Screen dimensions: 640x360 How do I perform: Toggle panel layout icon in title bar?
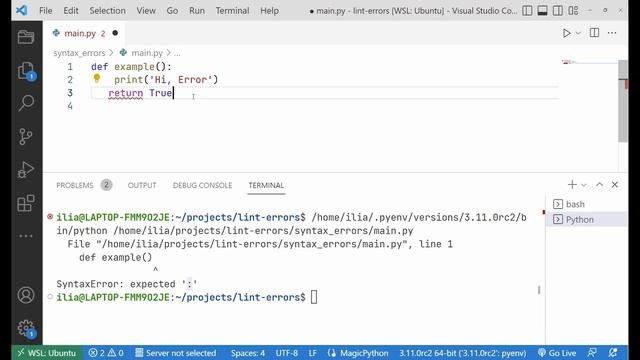coord(542,11)
